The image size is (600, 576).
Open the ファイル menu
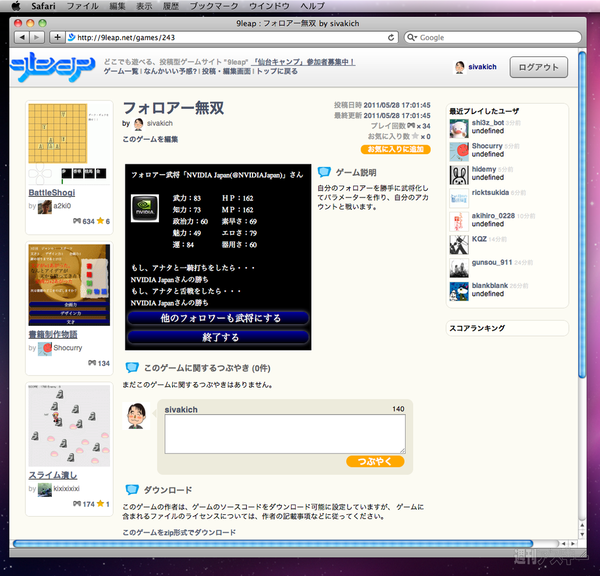pyautogui.click(x=82, y=6)
